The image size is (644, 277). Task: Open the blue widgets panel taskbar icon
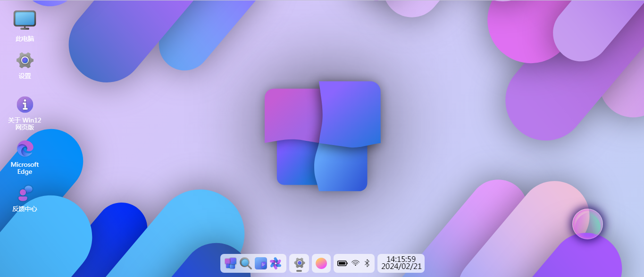click(x=260, y=263)
